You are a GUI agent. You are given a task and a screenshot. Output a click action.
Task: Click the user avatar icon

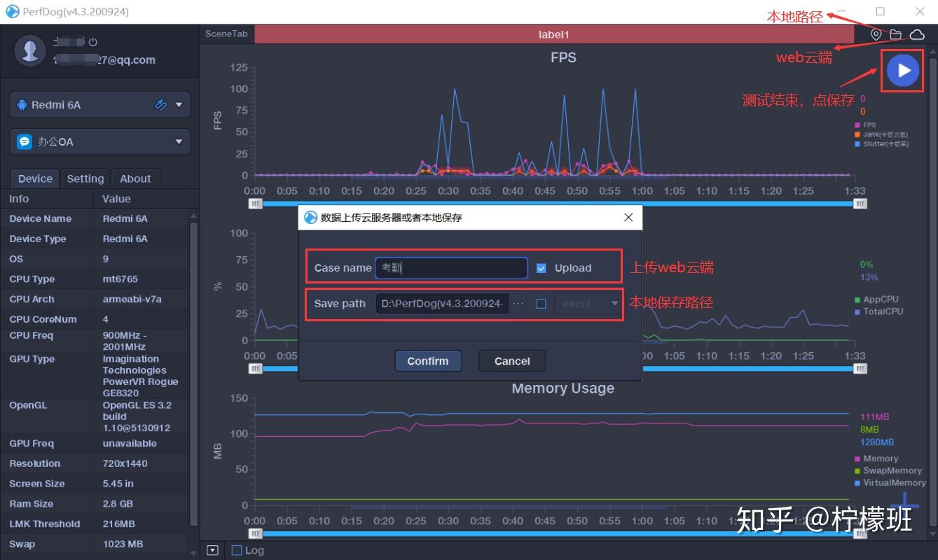(x=30, y=50)
